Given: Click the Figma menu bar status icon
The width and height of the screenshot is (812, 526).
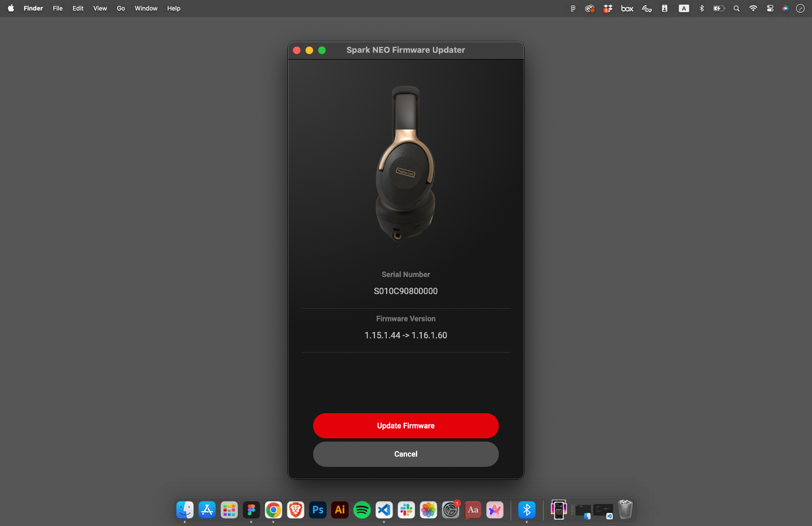Looking at the screenshot, I should click(x=573, y=8).
